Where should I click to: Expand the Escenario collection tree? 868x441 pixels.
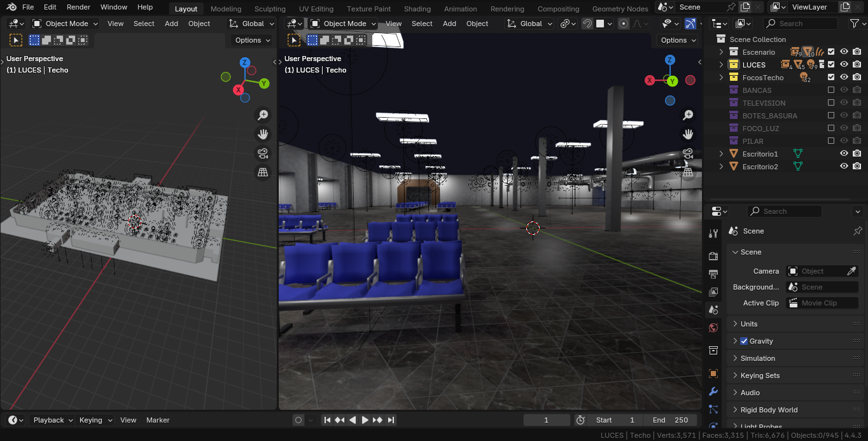pyautogui.click(x=721, y=52)
